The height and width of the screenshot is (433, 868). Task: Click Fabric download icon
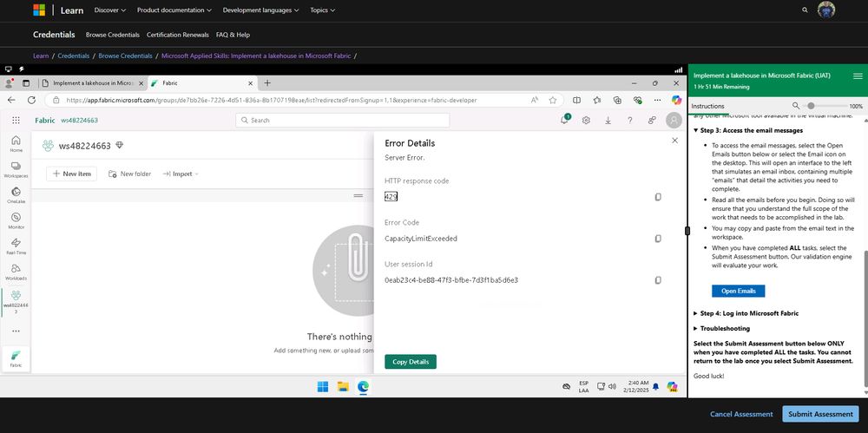pos(608,120)
